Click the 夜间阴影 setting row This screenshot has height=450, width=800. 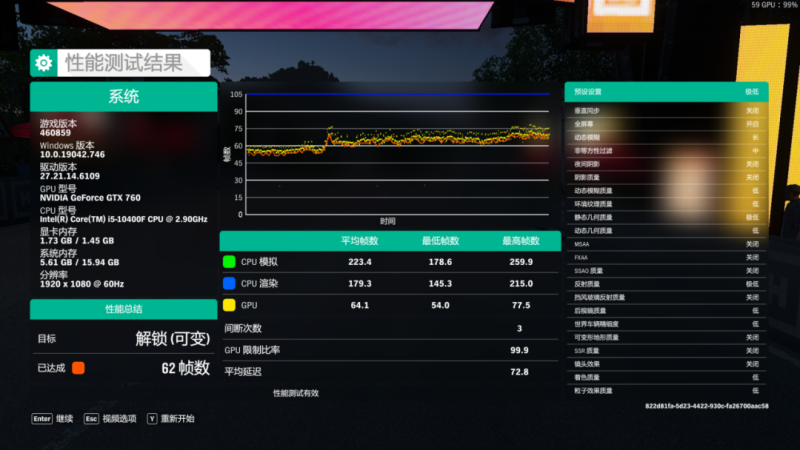click(x=666, y=164)
